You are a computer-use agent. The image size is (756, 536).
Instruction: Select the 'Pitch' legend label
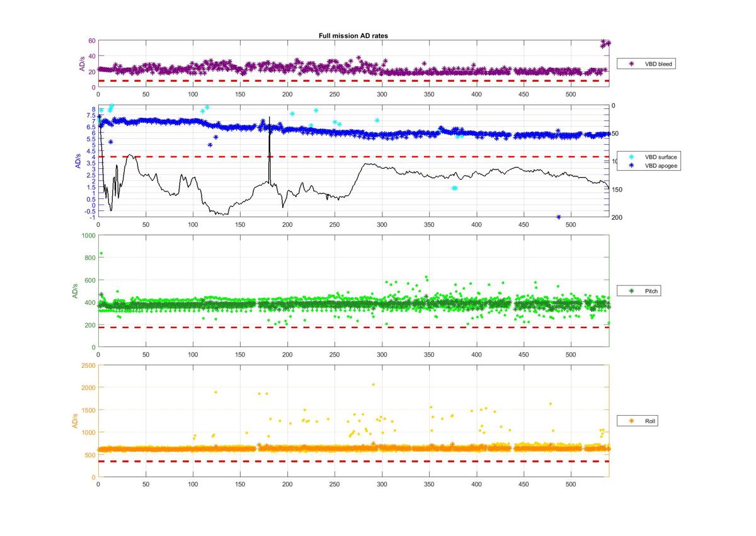(652, 292)
